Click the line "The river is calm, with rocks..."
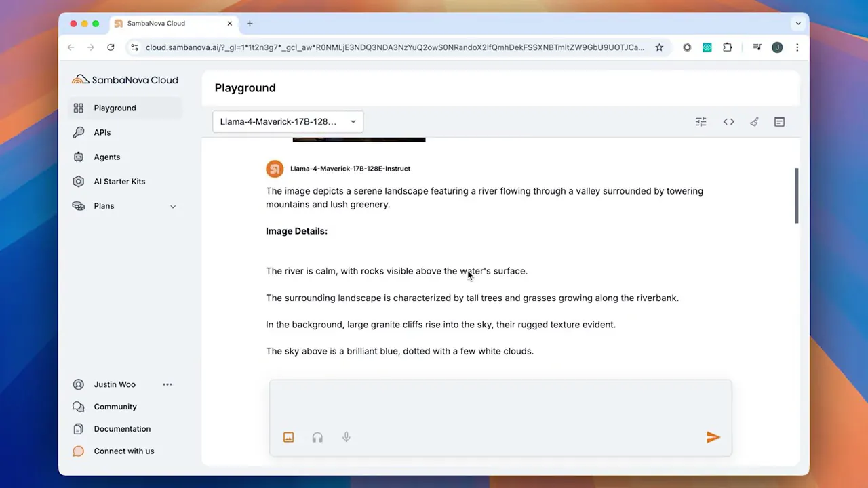The image size is (868, 488). tap(397, 271)
